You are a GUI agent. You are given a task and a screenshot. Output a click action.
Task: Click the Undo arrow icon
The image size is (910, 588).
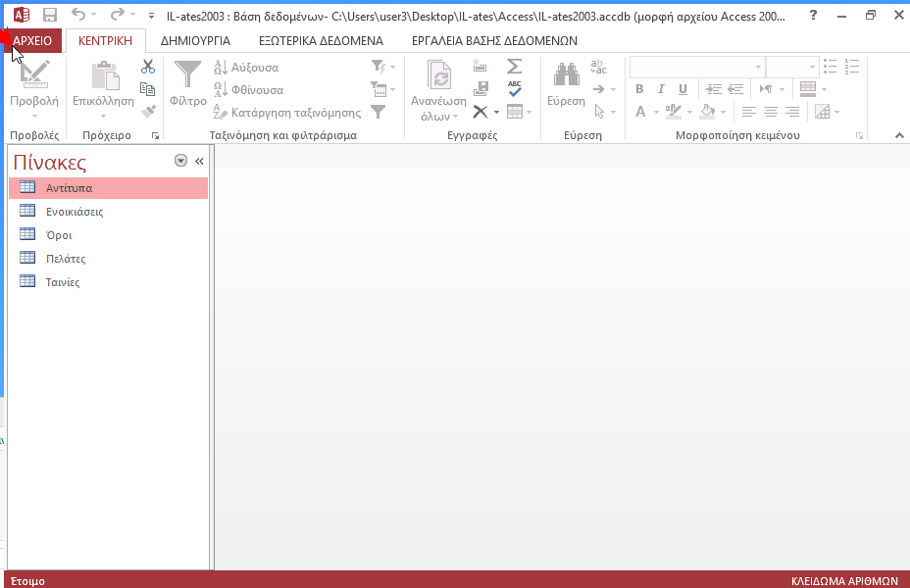(78, 15)
